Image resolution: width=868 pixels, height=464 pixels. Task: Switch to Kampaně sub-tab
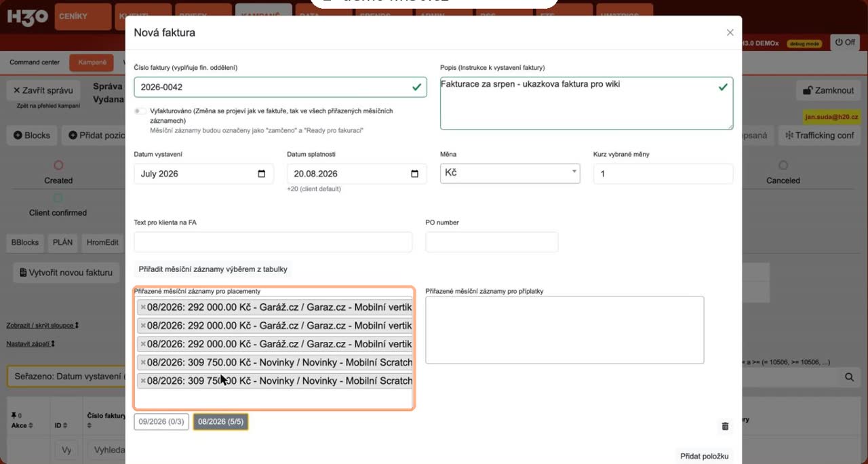point(92,62)
